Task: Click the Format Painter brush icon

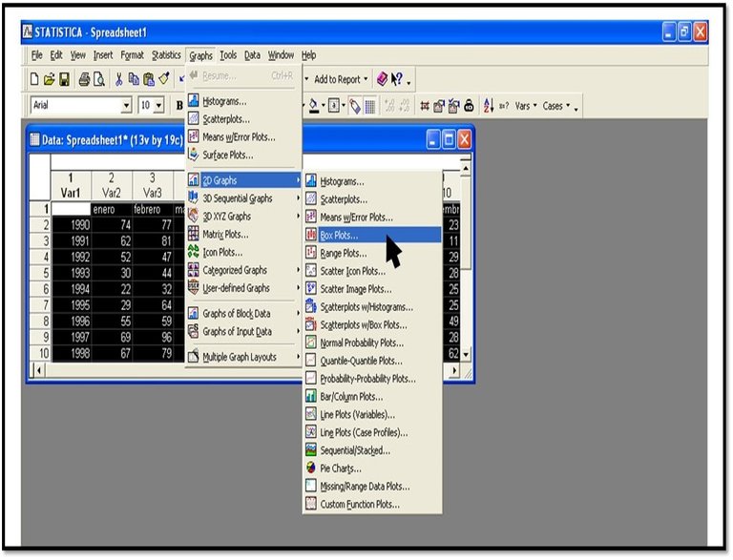Action: 164,78
